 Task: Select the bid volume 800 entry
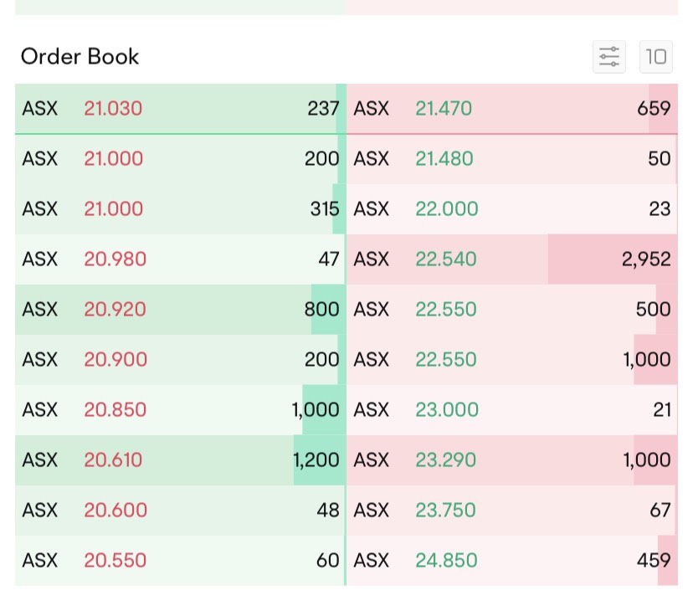[322, 309]
